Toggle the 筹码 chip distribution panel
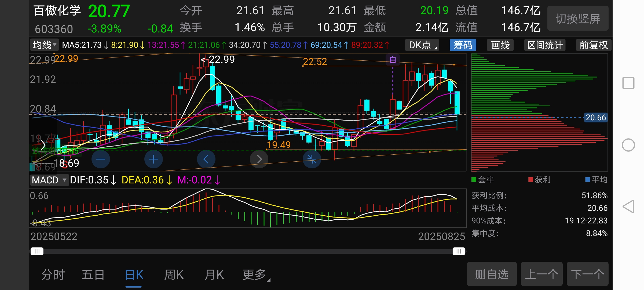This screenshot has height=290, width=644. tap(463, 45)
